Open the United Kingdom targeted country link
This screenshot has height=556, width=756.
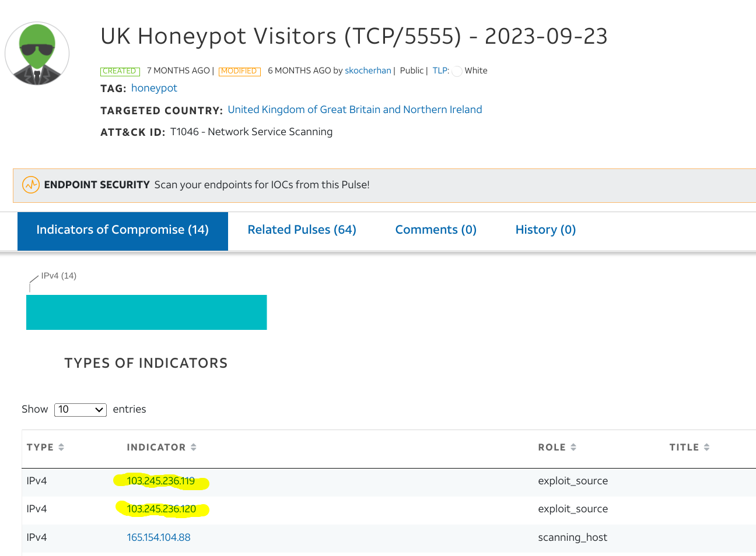click(355, 110)
